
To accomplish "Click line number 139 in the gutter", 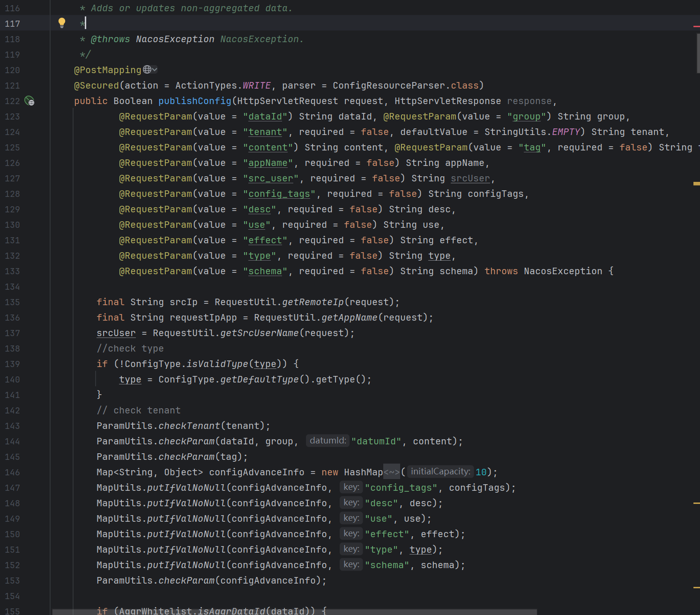I will pyautogui.click(x=12, y=364).
